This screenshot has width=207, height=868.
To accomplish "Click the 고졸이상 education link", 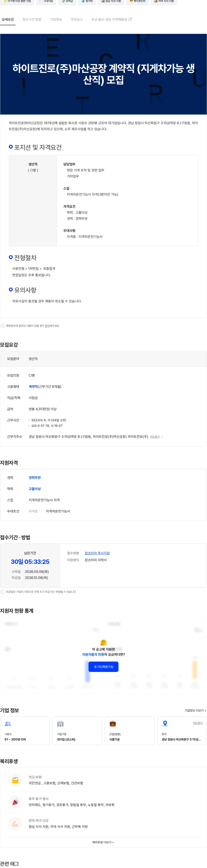I will [x=35, y=489].
